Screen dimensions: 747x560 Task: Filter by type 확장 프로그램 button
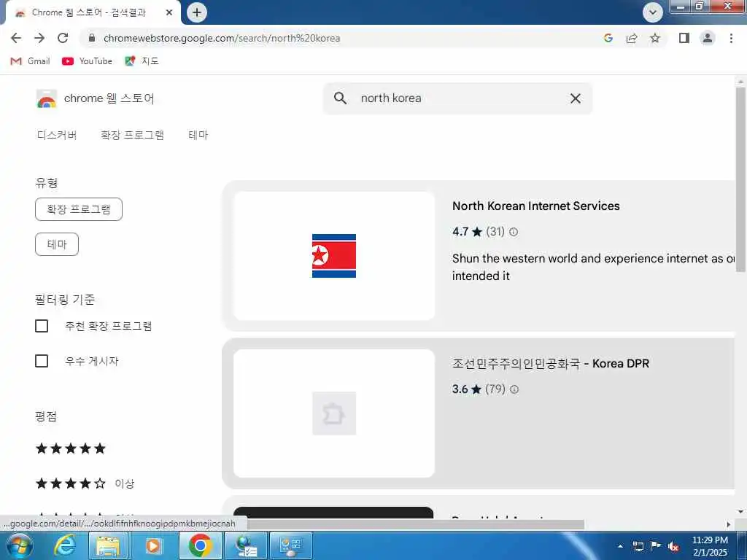coord(79,209)
